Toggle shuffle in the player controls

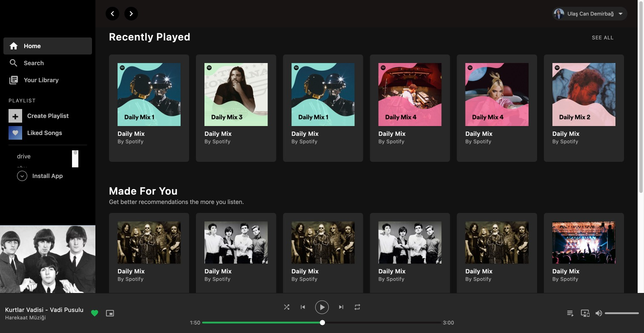tap(287, 307)
